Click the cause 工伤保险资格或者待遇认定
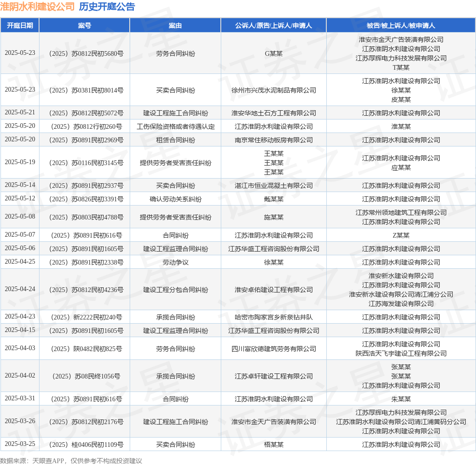476x465 pixels. (x=175, y=126)
